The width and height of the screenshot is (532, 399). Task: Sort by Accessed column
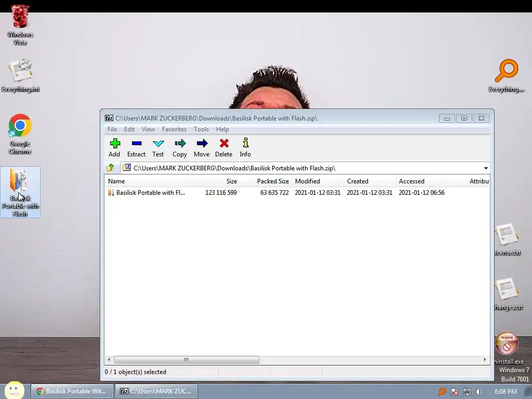tap(421, 181)
